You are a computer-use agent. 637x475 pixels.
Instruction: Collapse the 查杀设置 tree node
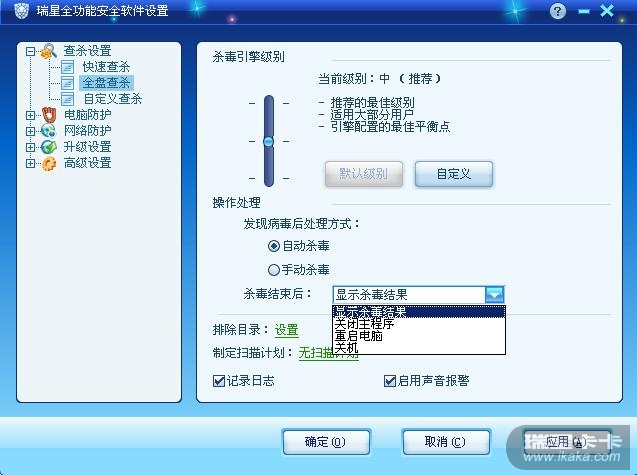[x=30, y=51]
